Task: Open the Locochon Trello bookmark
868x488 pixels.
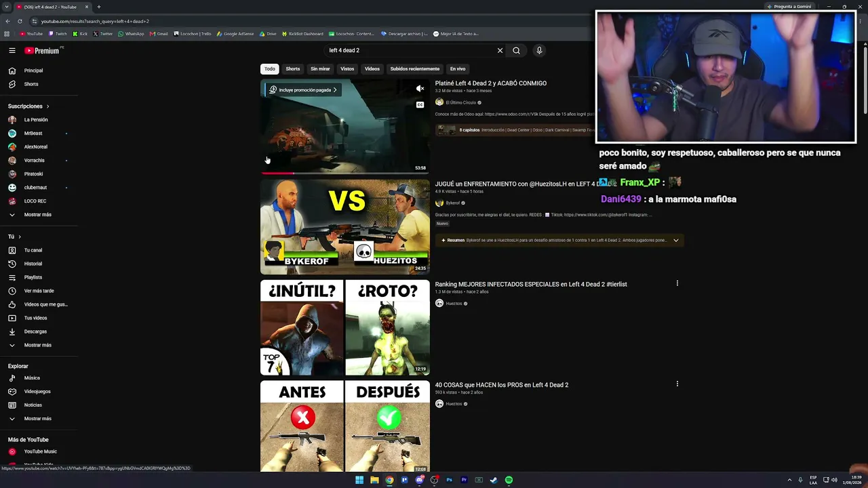Action: coord(193,34)
